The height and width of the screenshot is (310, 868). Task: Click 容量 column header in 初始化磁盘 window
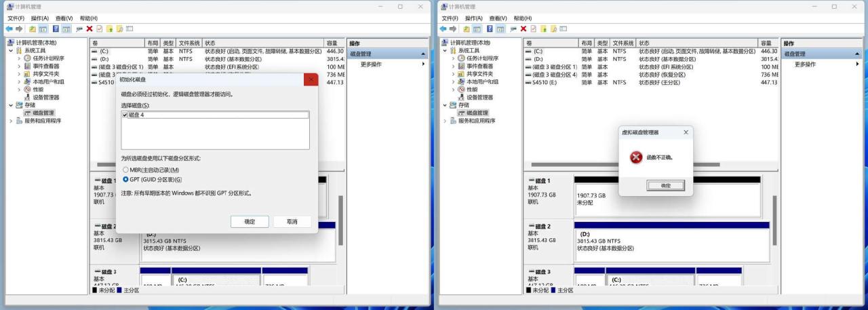point(334,43)
